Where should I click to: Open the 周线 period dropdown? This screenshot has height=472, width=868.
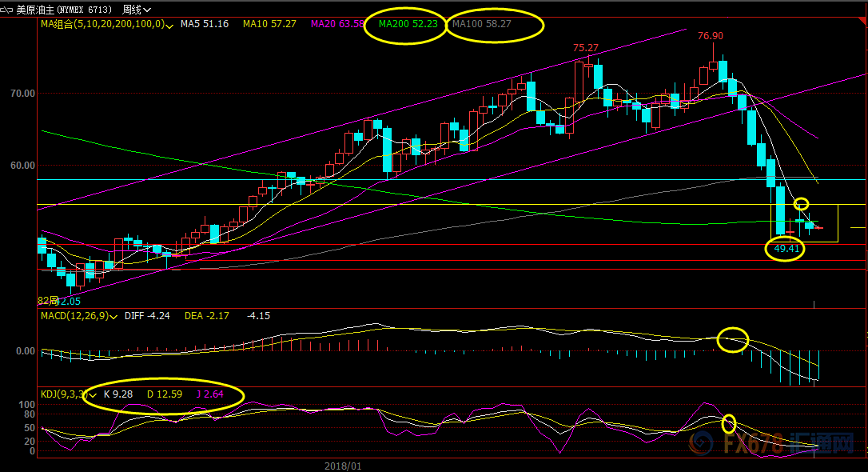coord(137,10)
